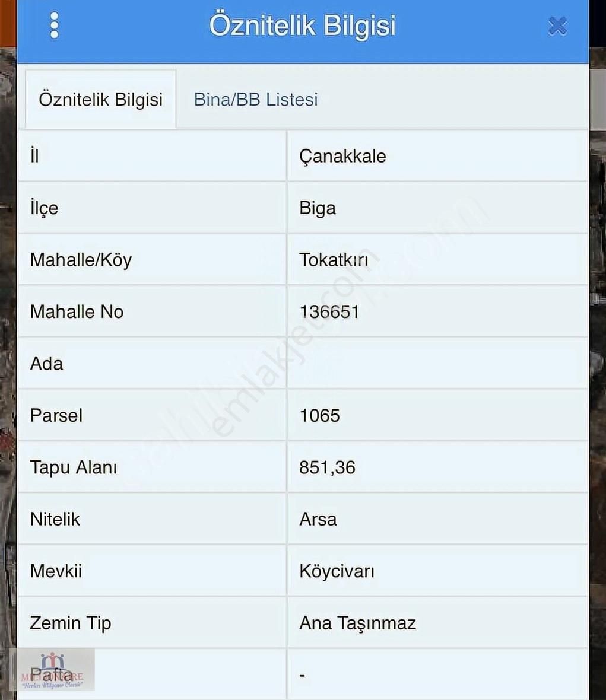Viewport: 606px width, 700px height.
Task: Click the Melionaire logo watermark
Action: pos(52,670)
